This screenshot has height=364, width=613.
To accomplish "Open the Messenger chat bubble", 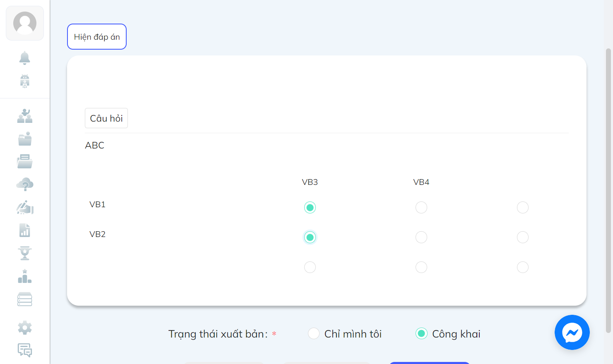I will (572, 333).
